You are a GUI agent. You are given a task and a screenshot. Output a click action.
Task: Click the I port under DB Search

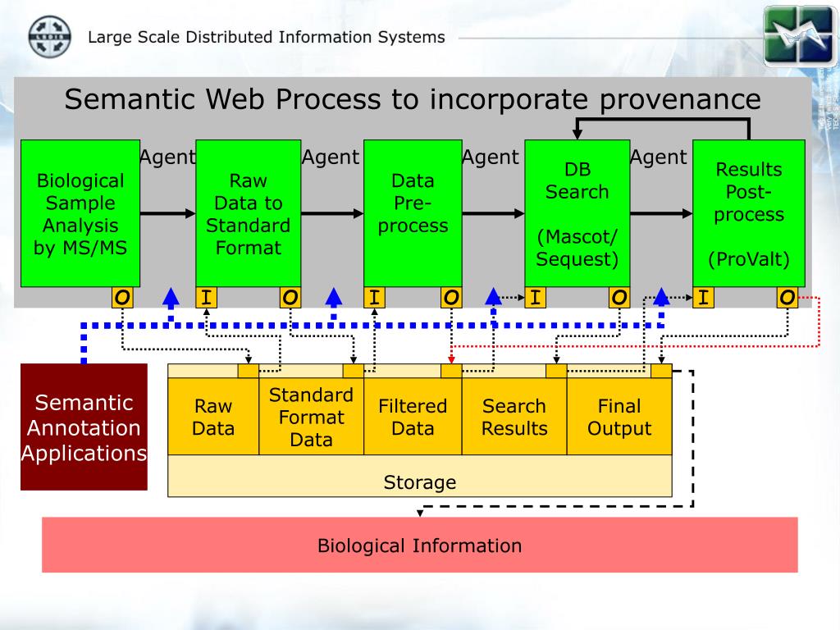[535, 297]
